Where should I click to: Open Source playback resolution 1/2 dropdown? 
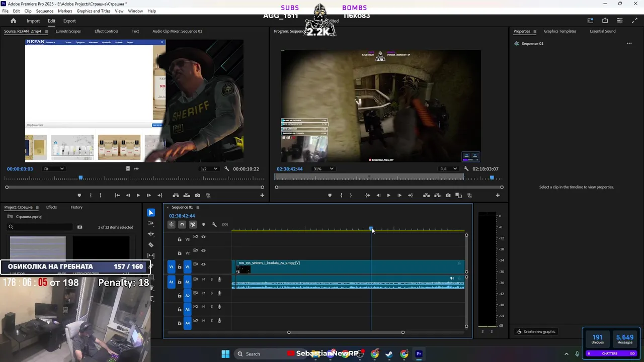pos(209,169)
